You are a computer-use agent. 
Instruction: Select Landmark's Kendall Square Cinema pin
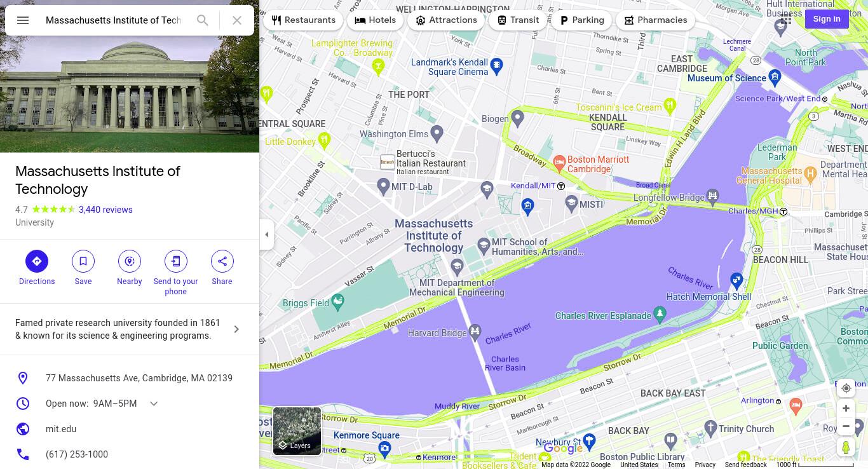tap(497, 64)
